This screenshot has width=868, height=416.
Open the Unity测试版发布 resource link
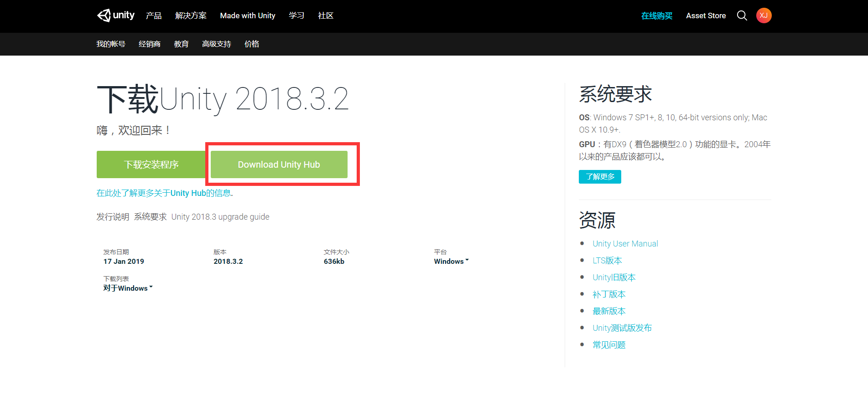622,328
